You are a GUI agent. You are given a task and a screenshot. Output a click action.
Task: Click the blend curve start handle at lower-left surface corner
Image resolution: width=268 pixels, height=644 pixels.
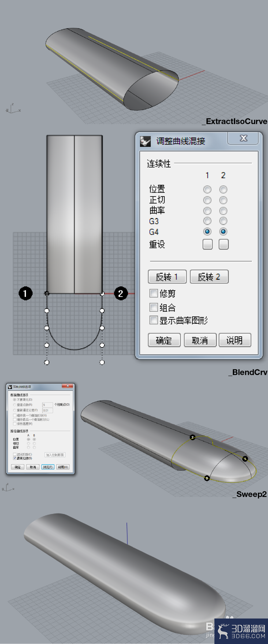[47, 294]
